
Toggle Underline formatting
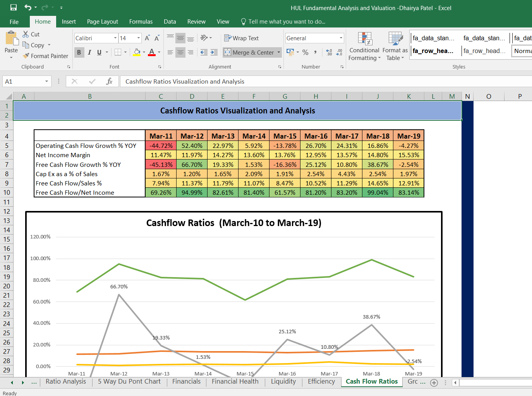tap(100, 52)
